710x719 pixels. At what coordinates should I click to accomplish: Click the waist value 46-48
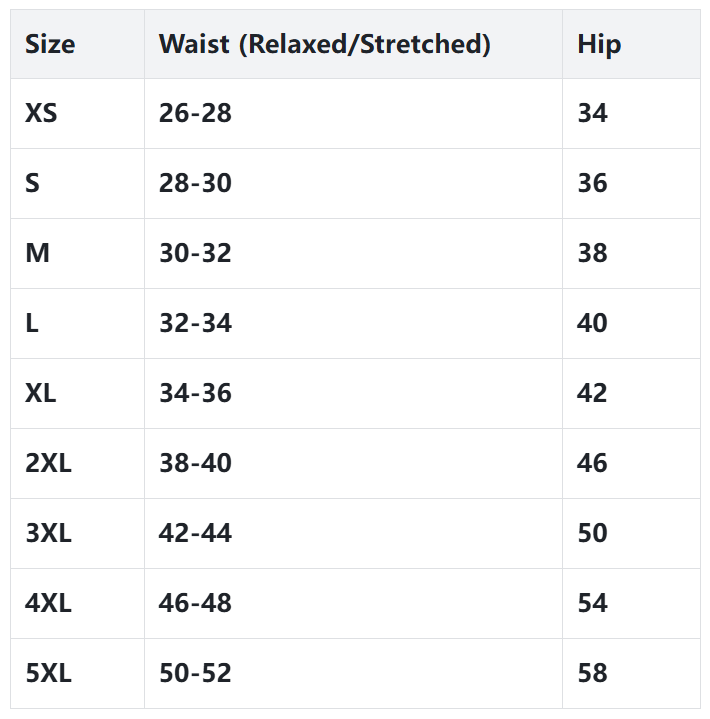pyautogui.click(x=195, y=604)
